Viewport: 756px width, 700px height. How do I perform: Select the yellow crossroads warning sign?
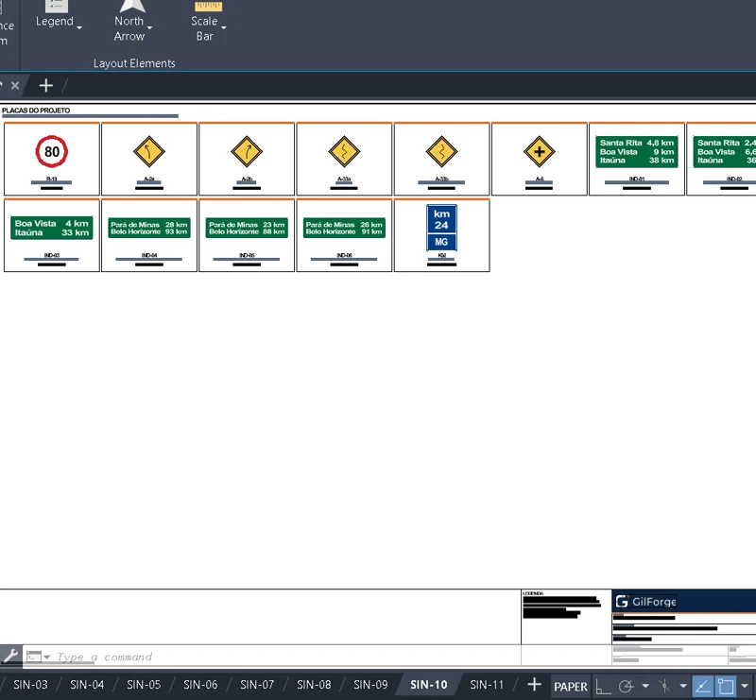pyautogui.click(x=539, y=151)
